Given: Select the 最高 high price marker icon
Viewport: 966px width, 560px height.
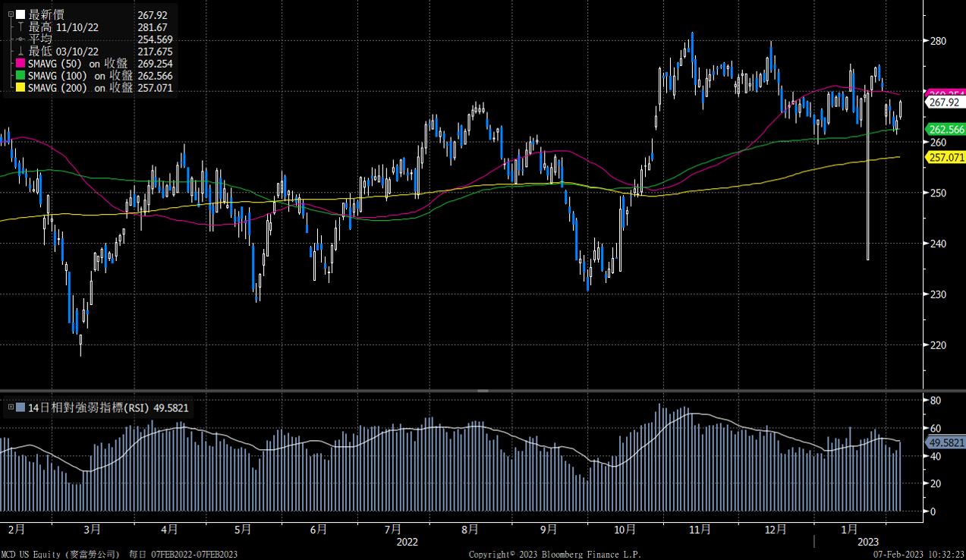Looking at the screenshot, I should 20,27.
